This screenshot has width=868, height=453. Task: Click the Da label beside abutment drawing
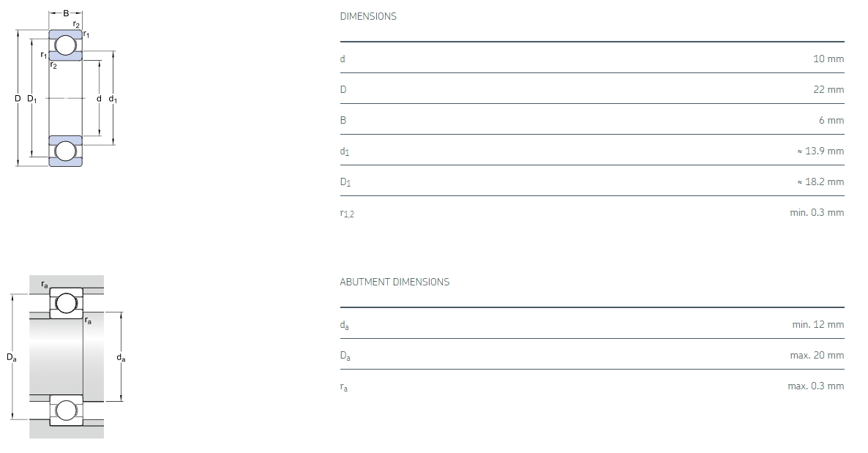coord(11,357)
